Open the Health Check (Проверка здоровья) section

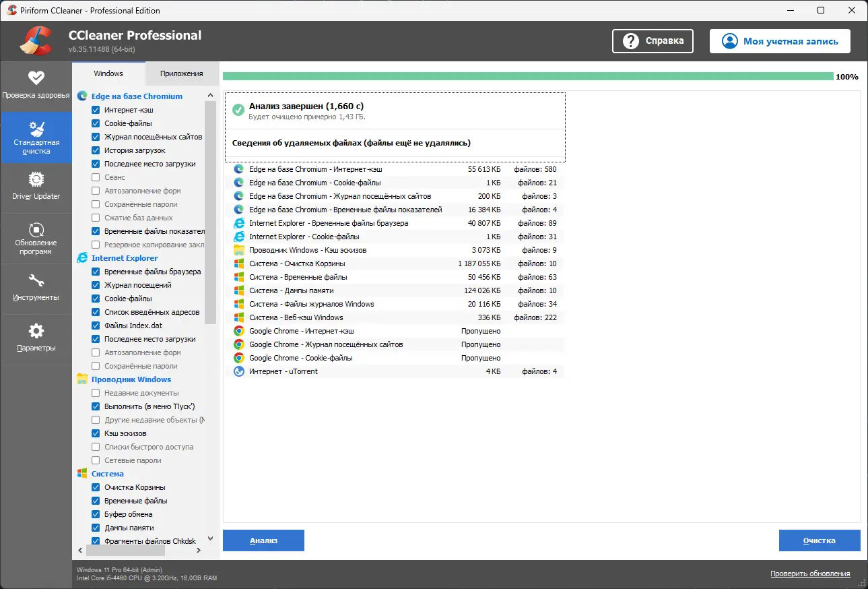[36, 86]
